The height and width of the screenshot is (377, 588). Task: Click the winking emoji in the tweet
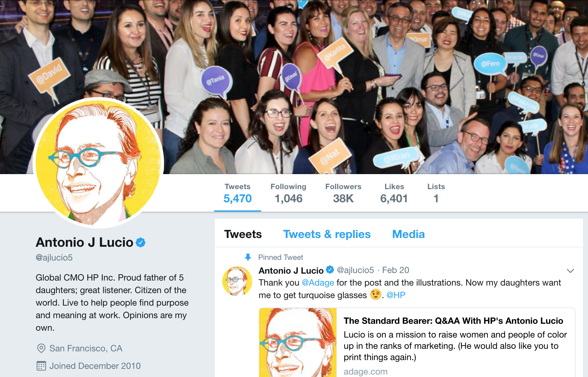tap(375, 295)
